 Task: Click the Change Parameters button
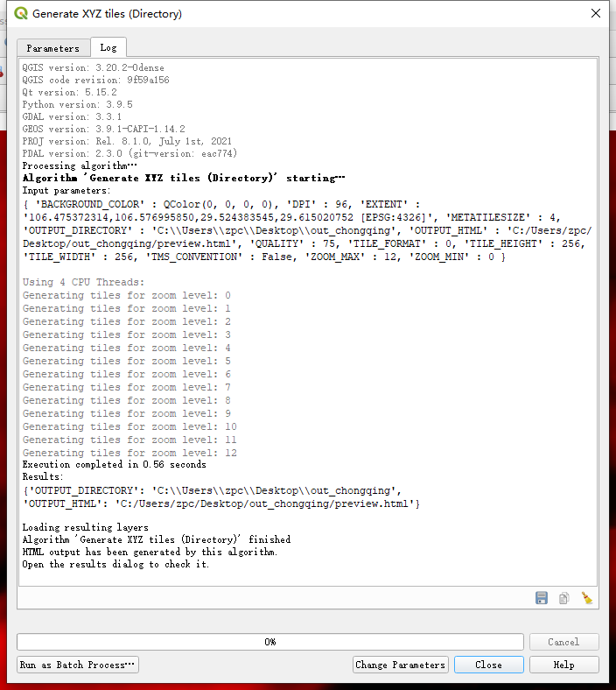pos(401,665)
